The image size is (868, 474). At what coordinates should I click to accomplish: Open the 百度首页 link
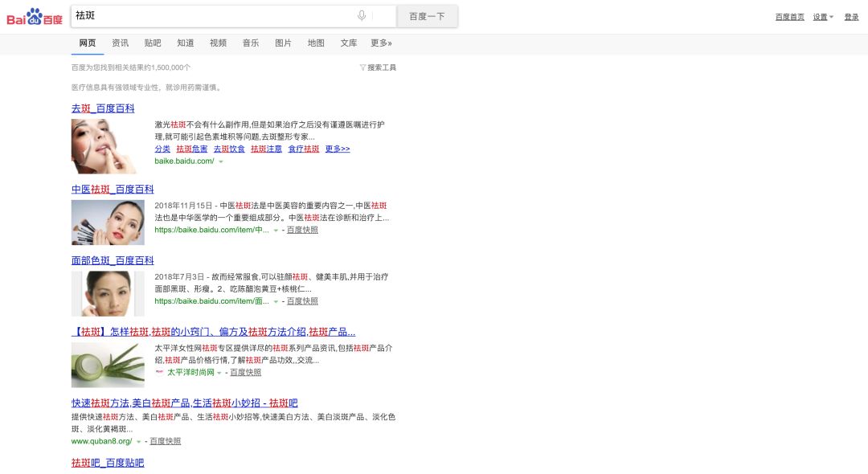pos(789,17)
